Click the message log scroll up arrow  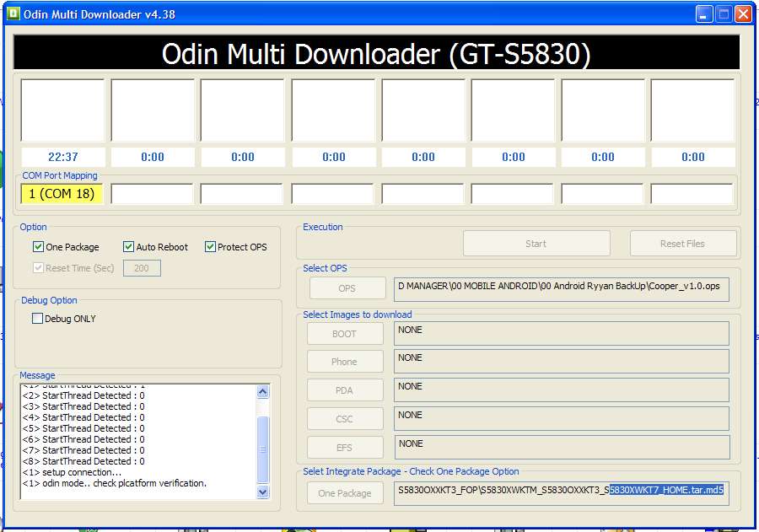click(262, 391)
